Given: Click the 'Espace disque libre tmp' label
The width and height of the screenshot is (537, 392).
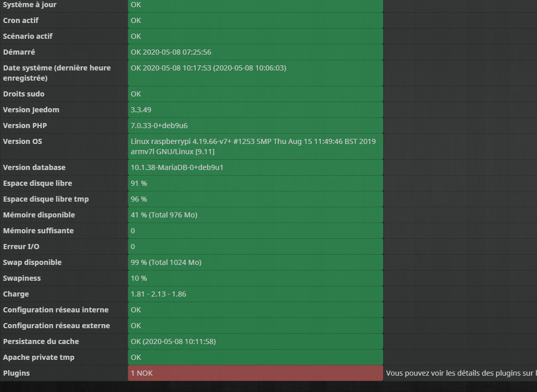Looking at the screenshot, I should [x=46, y=199].
